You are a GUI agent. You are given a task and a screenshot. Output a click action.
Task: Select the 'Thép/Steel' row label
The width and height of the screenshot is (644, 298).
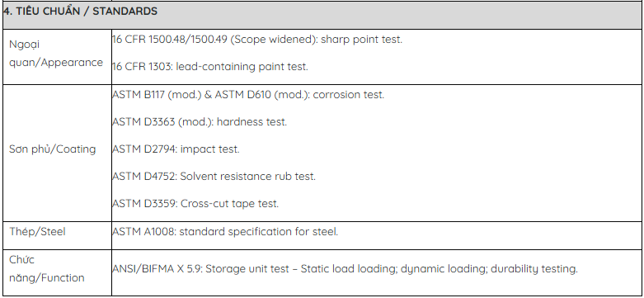(x=37, y=232)
